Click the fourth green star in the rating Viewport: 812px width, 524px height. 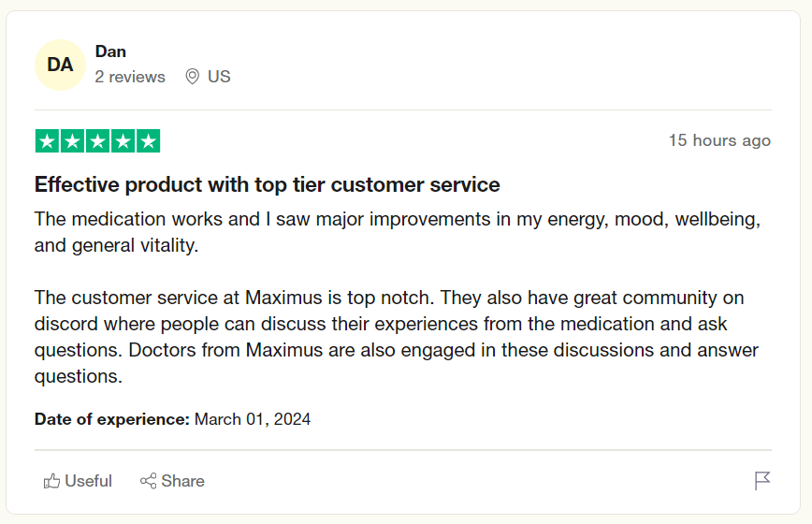(x=123, y=141)
